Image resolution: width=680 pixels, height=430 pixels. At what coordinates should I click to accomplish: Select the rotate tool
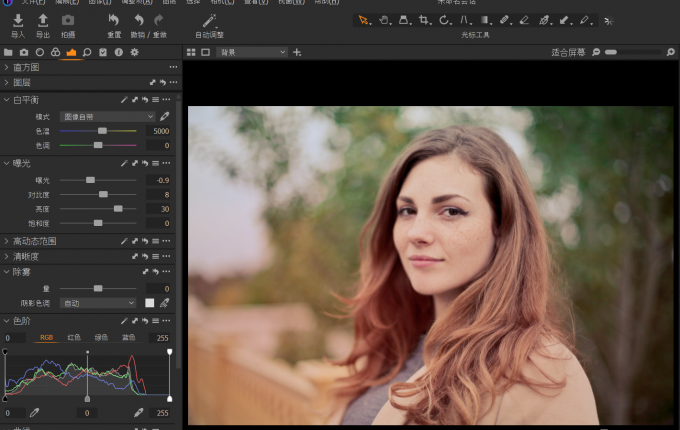(444, 20)
